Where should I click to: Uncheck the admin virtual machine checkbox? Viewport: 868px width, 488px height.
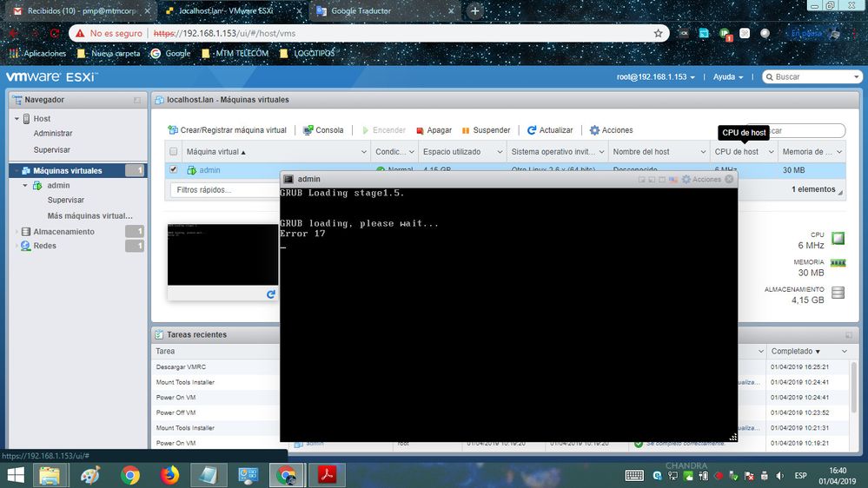[x=174, y=170]
